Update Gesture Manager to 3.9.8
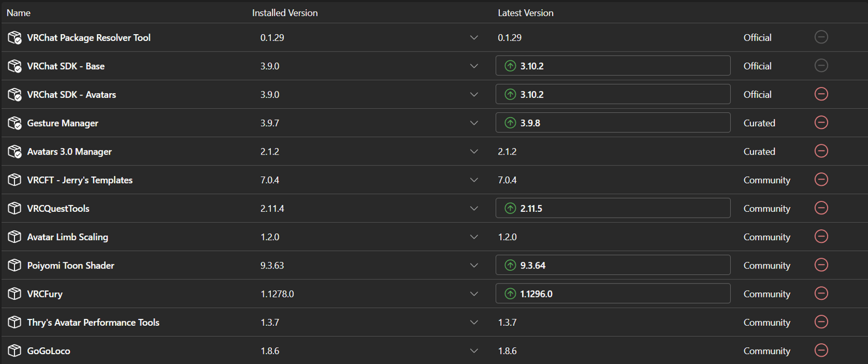The width and height of the screenshot is (868, 364). pyautogui.click(x=612, y=123)
